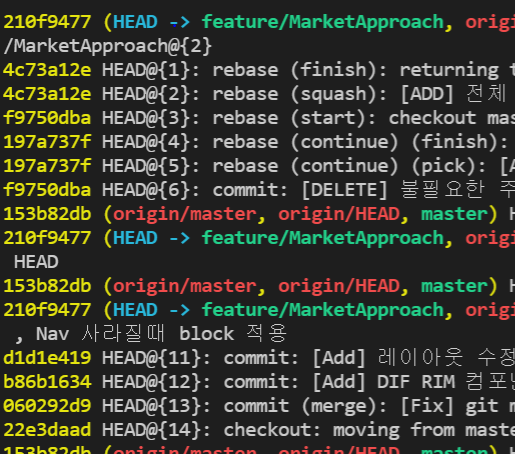The width and height of the screenshot is (515, 454).
Task: Click '(pick):' on the HEAD@{5} line
Action: coord(449,166)
